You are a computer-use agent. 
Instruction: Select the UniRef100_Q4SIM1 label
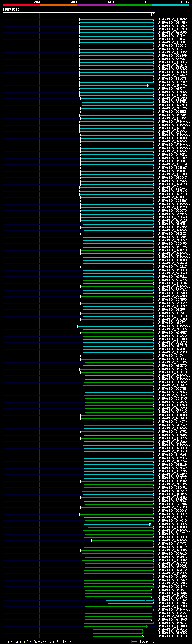click(x=172, y=128)
